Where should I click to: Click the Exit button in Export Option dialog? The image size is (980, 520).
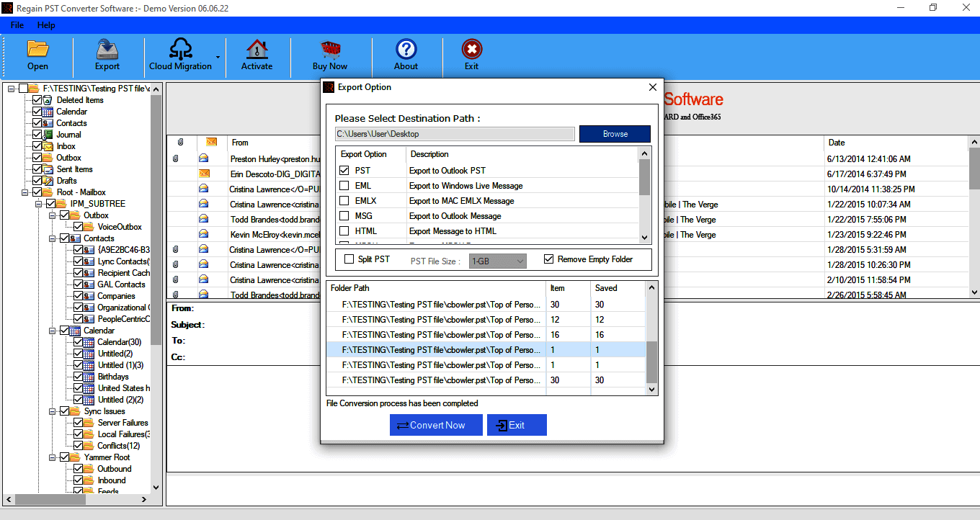517,425
